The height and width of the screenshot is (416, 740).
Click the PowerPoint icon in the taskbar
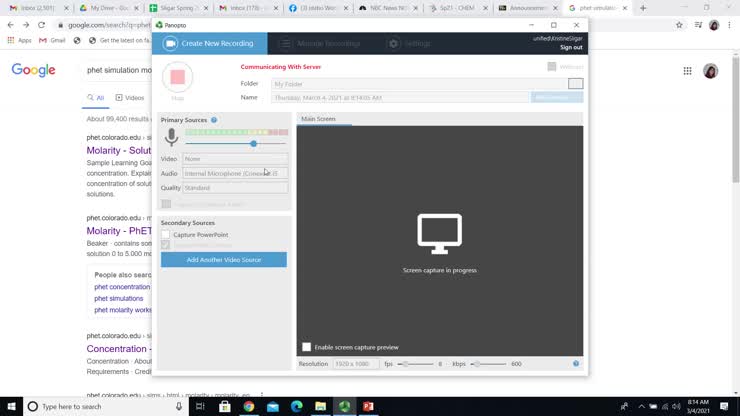(368, 406)
